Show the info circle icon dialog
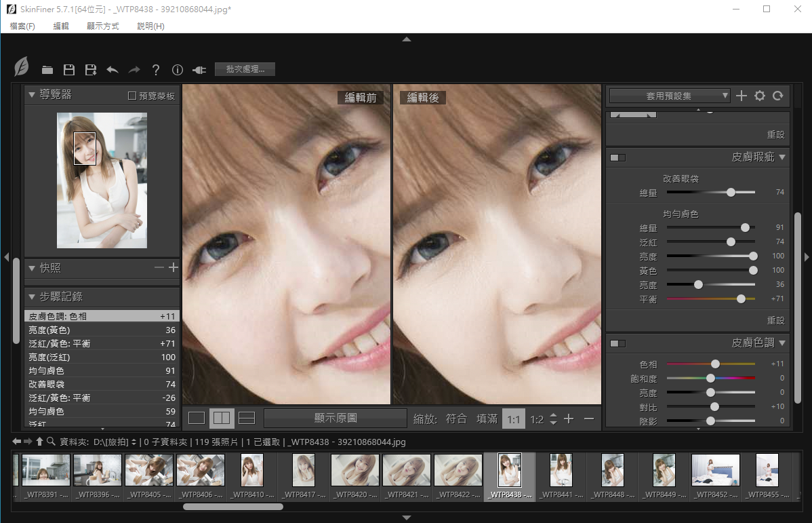 (x=178, y=70)
